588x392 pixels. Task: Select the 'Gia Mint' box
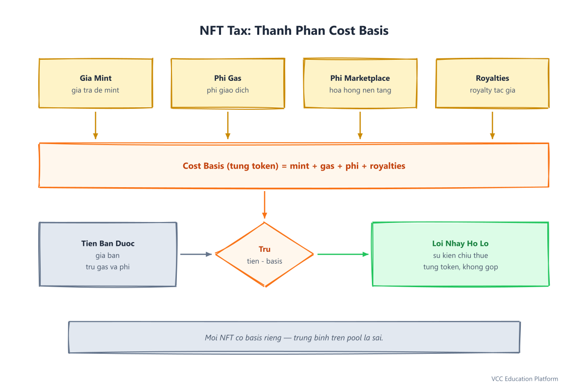96,83
